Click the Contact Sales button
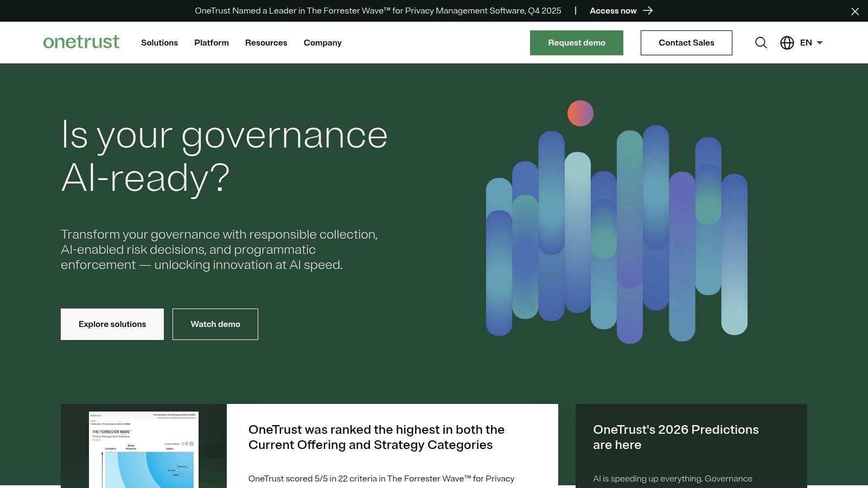Viewport: 868px width, 488px height. [x=686, y=42]
